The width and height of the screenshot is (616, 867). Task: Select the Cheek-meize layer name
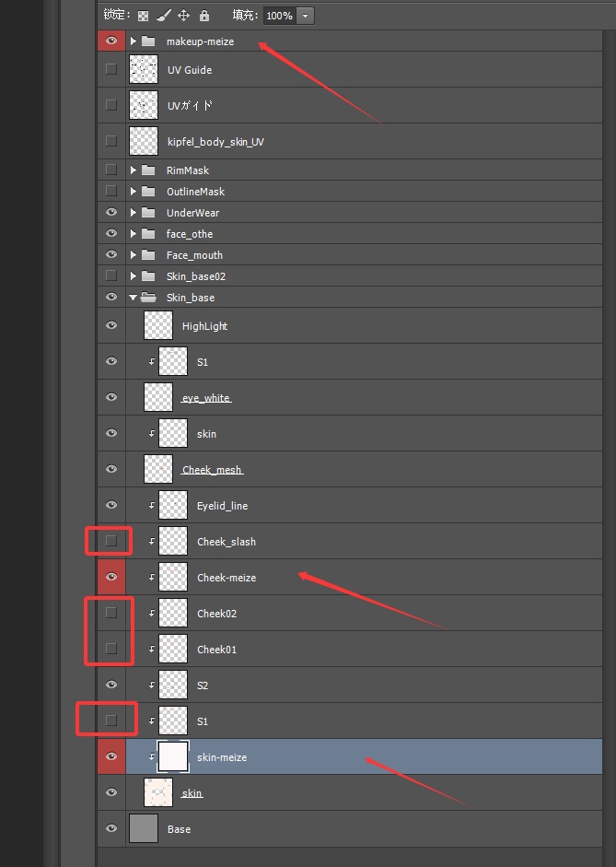click(x=227, y=578)
